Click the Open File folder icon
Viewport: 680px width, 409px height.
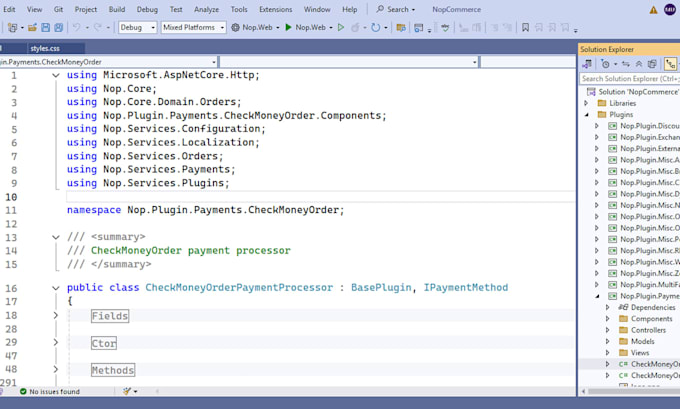[x=32, y=27]
